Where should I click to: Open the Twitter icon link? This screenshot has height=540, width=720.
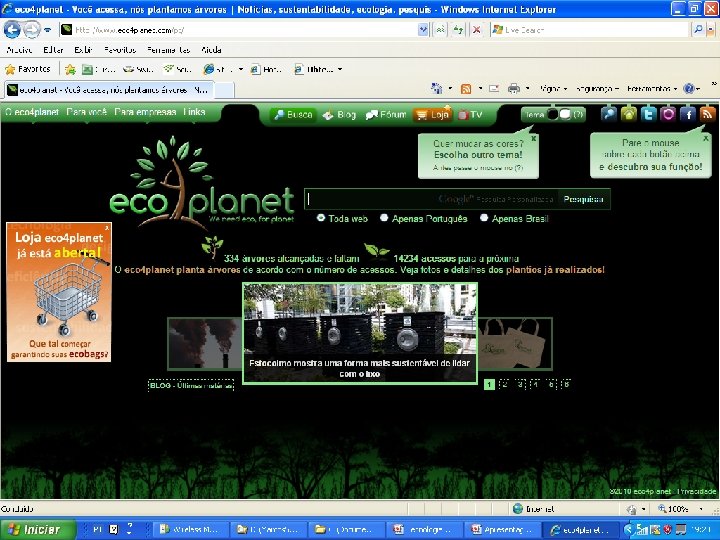[648, 114]
